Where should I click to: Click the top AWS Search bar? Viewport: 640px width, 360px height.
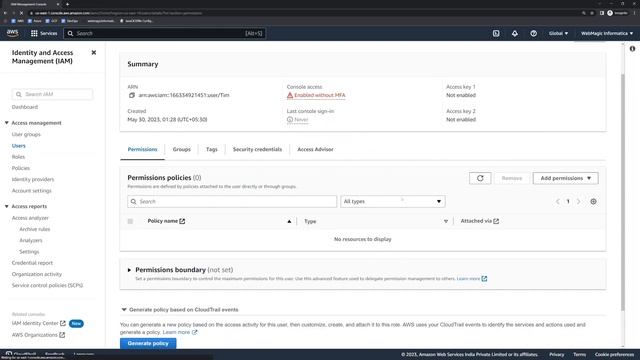(165, 33)
